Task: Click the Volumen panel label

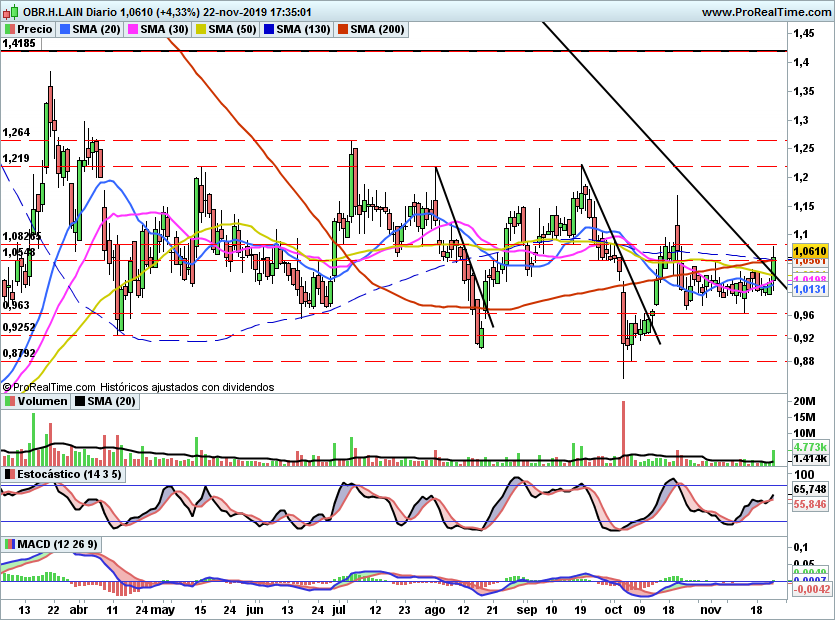Action: (42, 402)
